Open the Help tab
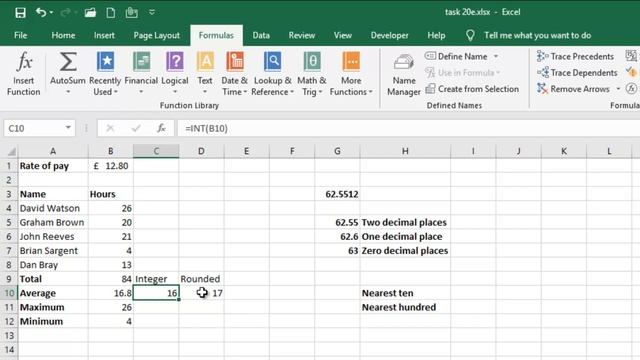 [x=436, y=36]
